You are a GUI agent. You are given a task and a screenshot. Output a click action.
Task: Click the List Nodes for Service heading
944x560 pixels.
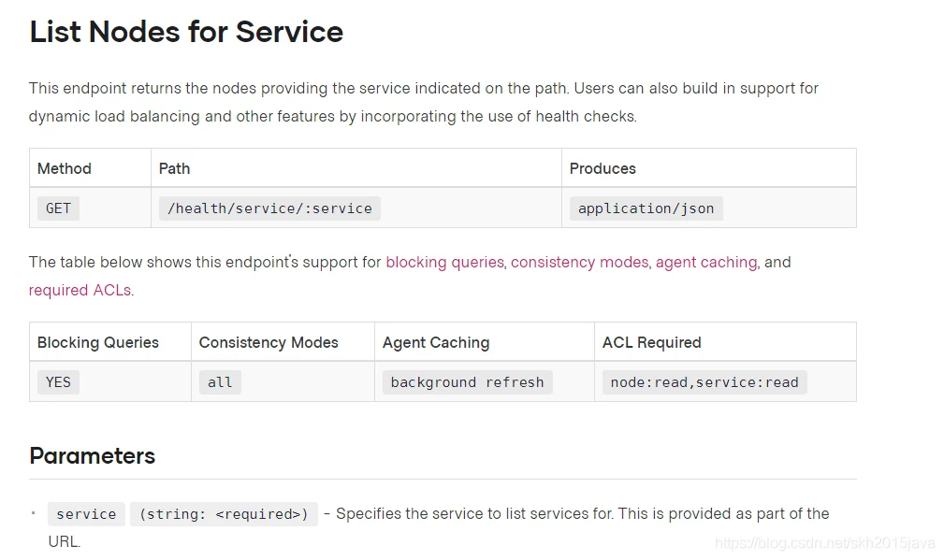(186, 32)
